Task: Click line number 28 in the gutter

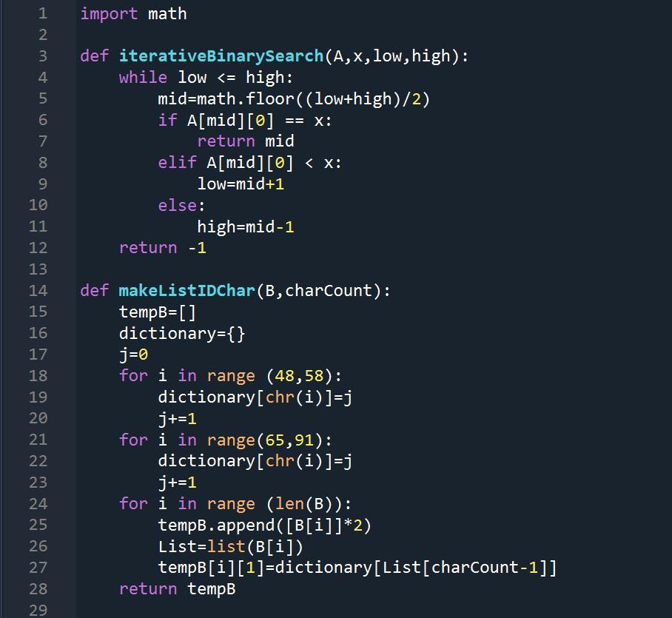Action: tap(38, 589)
